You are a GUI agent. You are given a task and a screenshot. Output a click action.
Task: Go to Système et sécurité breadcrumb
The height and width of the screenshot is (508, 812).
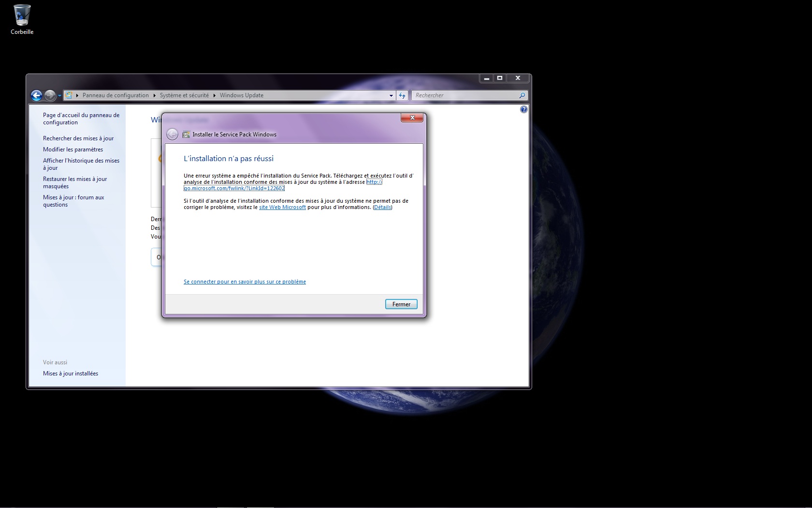coord(184,95)
